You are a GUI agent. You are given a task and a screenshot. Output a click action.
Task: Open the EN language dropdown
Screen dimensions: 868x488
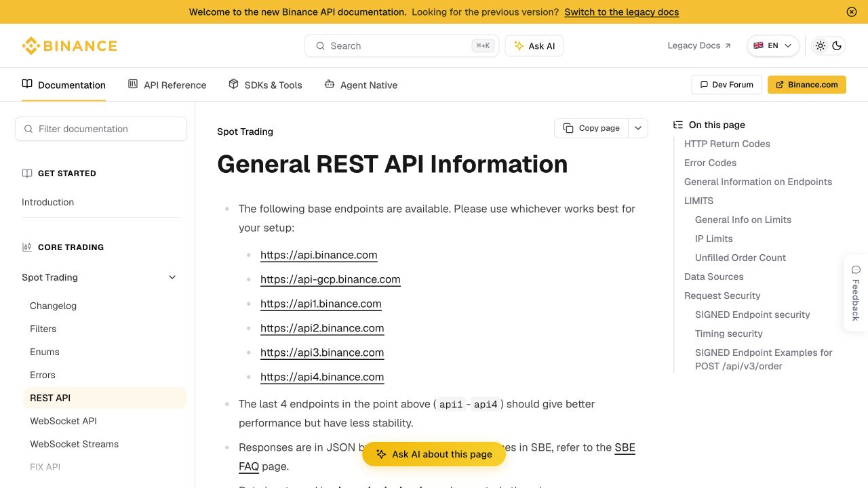point(773,45)
